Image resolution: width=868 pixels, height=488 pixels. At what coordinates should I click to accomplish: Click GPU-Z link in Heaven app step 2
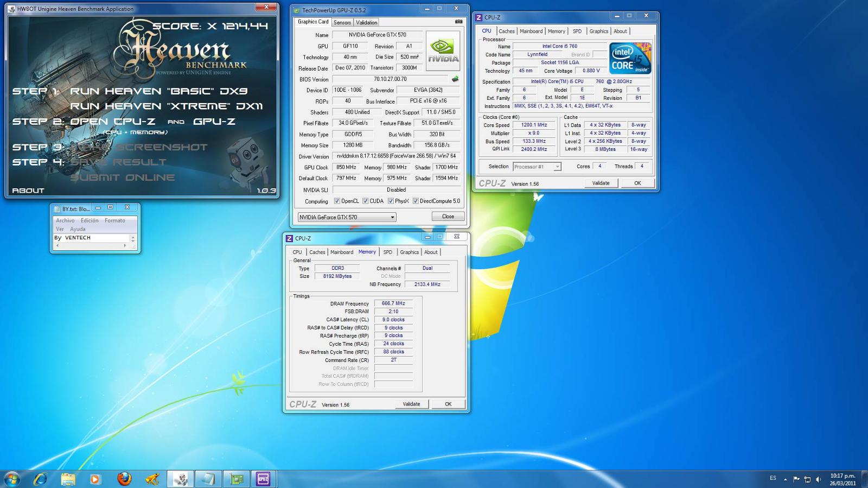[x=214, y=122]
